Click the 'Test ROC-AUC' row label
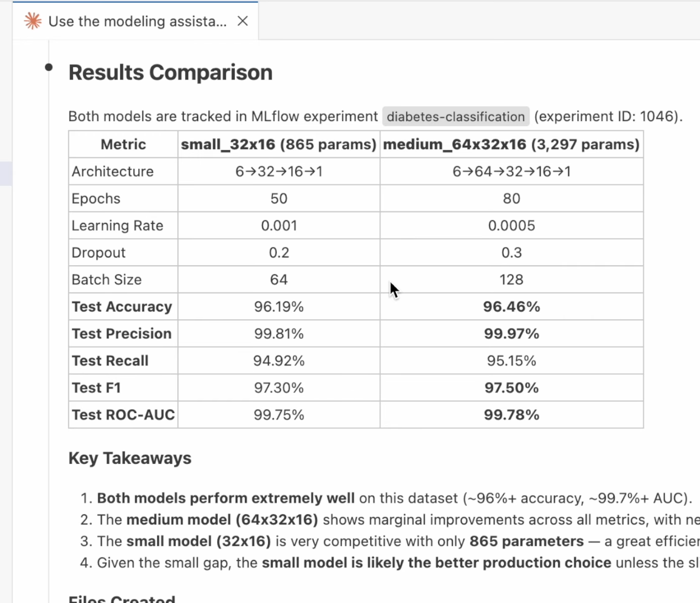The height and width of the screenshot is (603, 700). (x=123, y=415)
